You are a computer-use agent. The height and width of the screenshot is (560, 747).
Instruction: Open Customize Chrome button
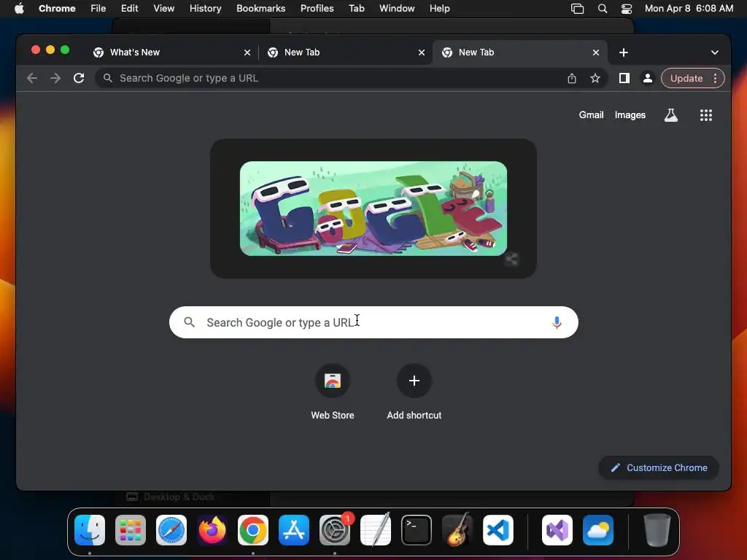click(x=659, y=467)
